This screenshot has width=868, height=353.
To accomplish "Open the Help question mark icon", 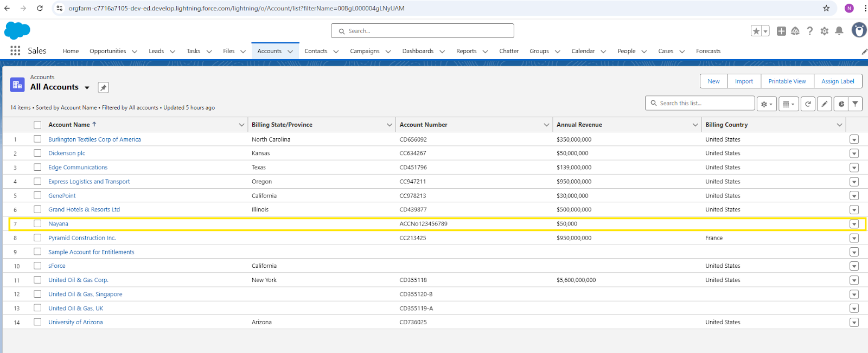I will [x=810, y=31].
